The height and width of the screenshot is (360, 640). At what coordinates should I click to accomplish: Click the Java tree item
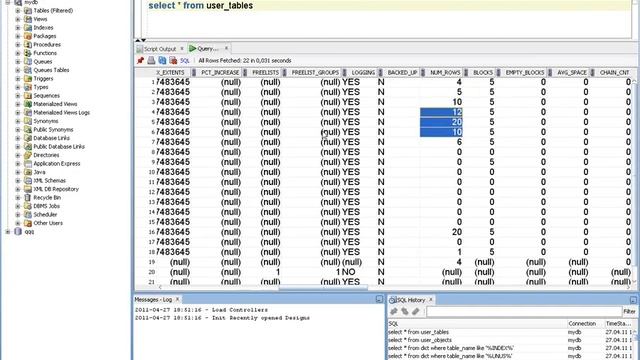(x=39, y=172)
